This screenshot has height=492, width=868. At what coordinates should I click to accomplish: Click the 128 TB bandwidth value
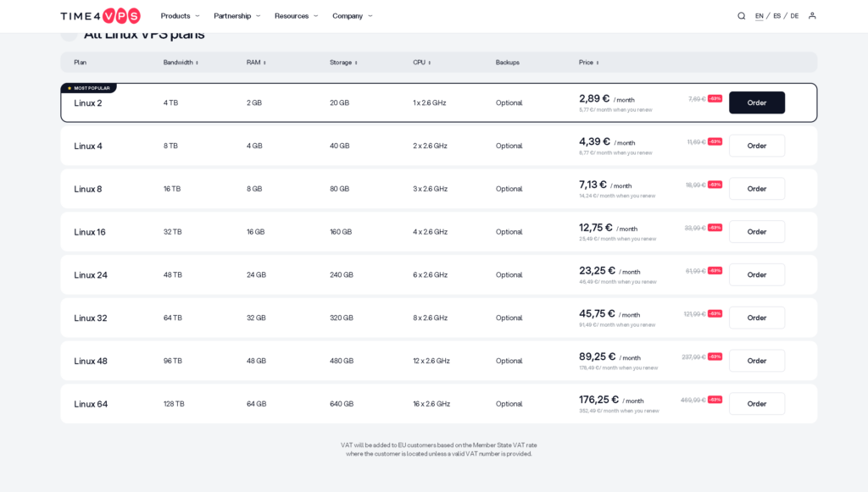click(174, 404)
